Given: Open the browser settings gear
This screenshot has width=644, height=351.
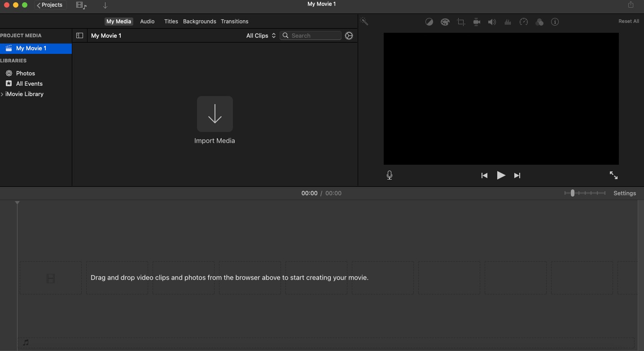Looking at the screenshot, I should tap(349, 36).
